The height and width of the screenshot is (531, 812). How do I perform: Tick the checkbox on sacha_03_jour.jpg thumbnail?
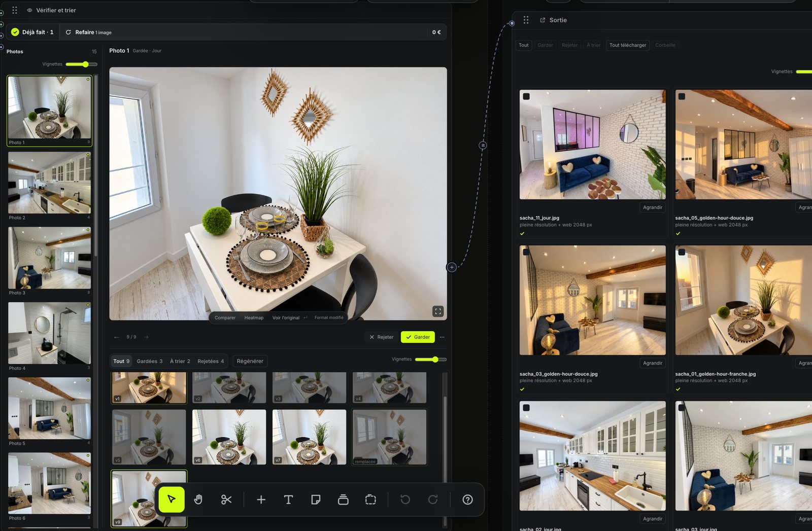[x=682, y=408]
